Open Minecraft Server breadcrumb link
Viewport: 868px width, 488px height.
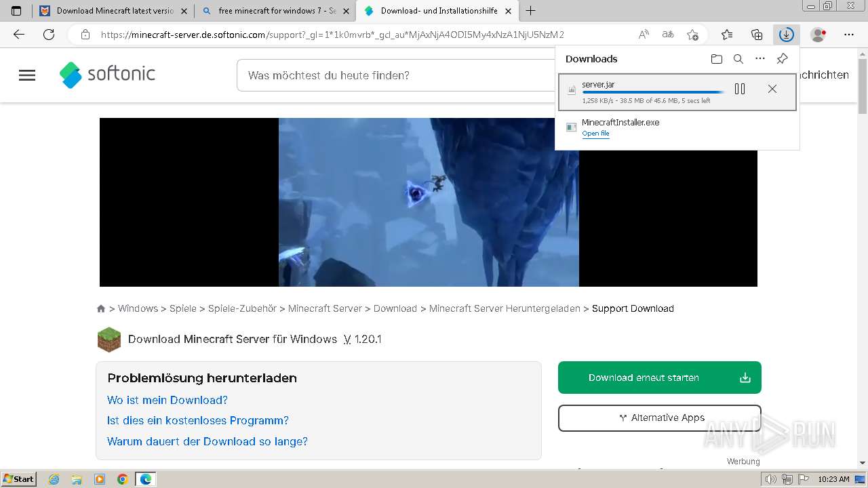325,308
